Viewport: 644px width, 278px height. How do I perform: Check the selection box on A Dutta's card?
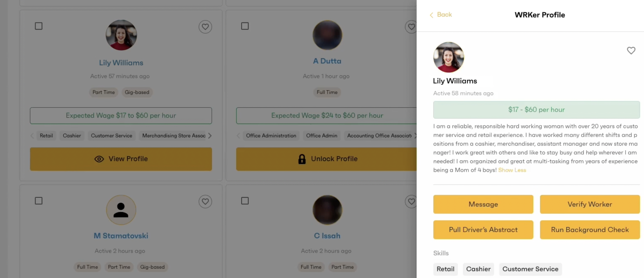click(245, 26)
